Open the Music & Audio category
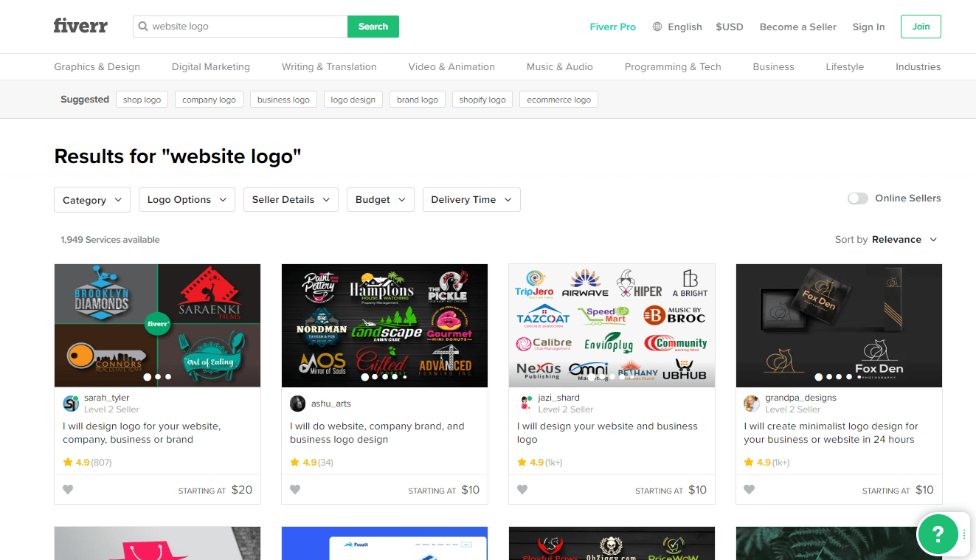This screenshot has height=560, width=976. pos(560,66)
